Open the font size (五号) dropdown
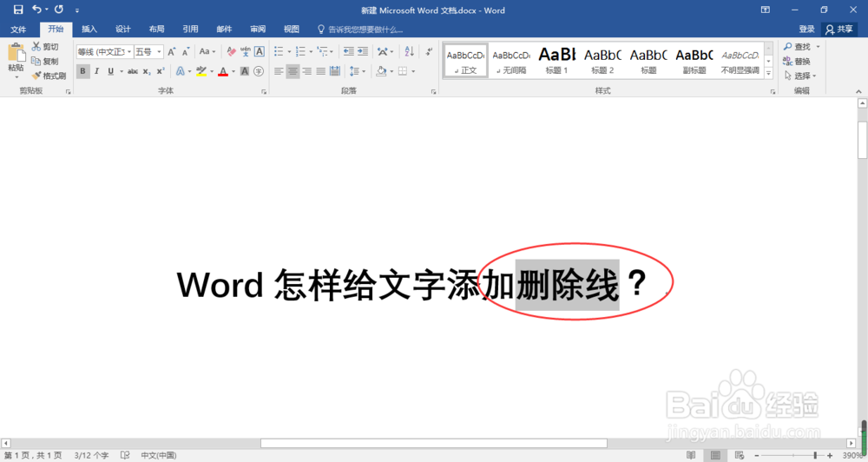 coord(160,51)
